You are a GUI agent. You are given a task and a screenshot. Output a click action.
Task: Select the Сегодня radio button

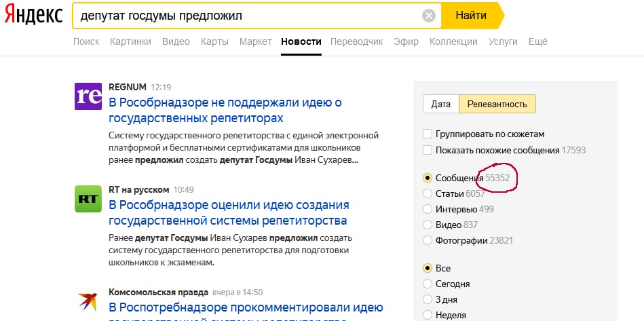428,284
